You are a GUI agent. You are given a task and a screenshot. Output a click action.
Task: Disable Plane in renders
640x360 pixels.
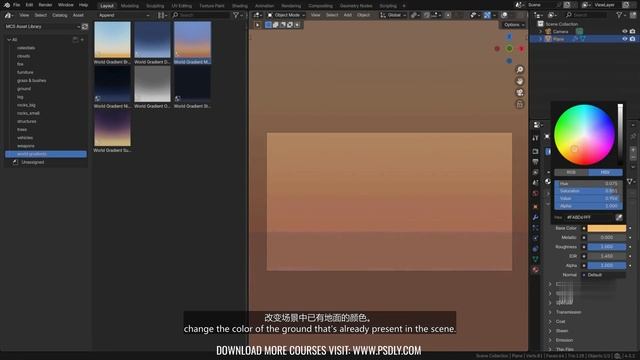click(x=632, y=39)
